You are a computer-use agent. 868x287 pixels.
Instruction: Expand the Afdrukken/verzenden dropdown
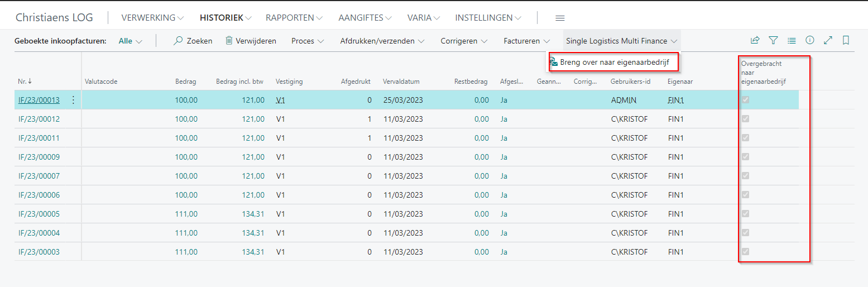[x=382, y=41]
